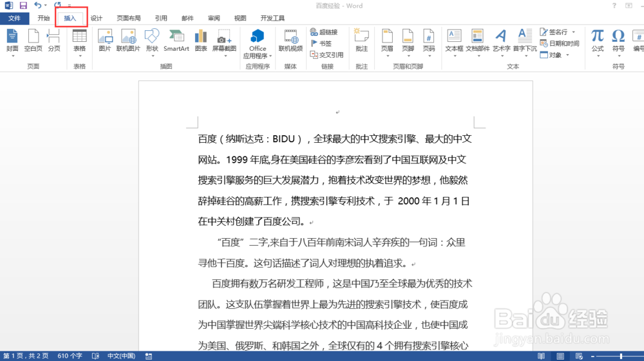Insert a Text Box (文本框)
This screenshot has height=361, width=644.
coord(454,41)
